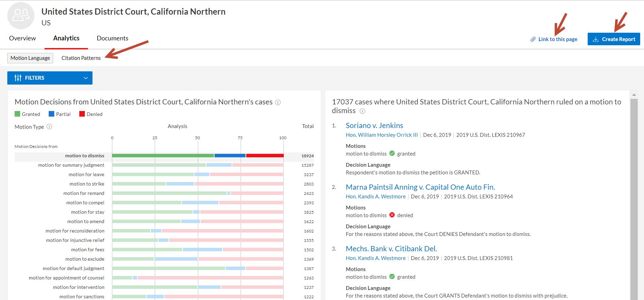Viewport: 644px width, 300px height.
Task: Open Hon. Kandis A. Westmore under Marna Paintsil
Action: [376, 197]
